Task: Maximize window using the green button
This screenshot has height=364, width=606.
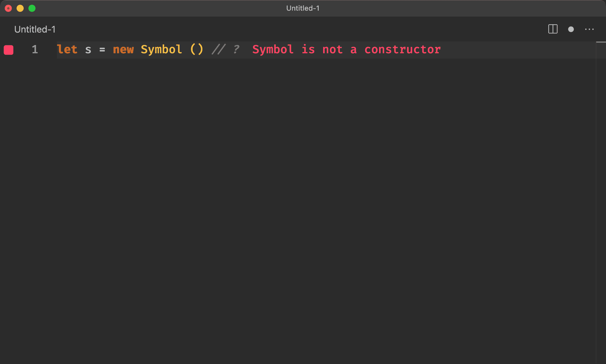Action: pos(32,8)
